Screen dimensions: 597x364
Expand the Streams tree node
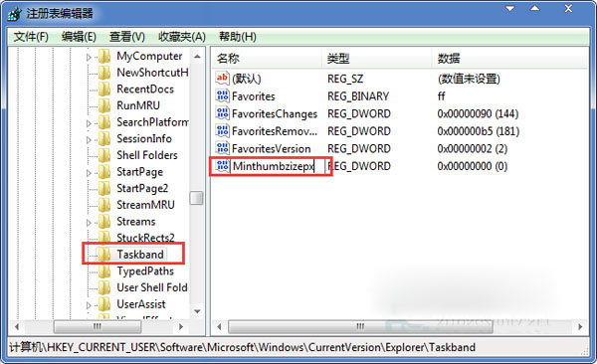pyautogui.click(x=89, y=223)
